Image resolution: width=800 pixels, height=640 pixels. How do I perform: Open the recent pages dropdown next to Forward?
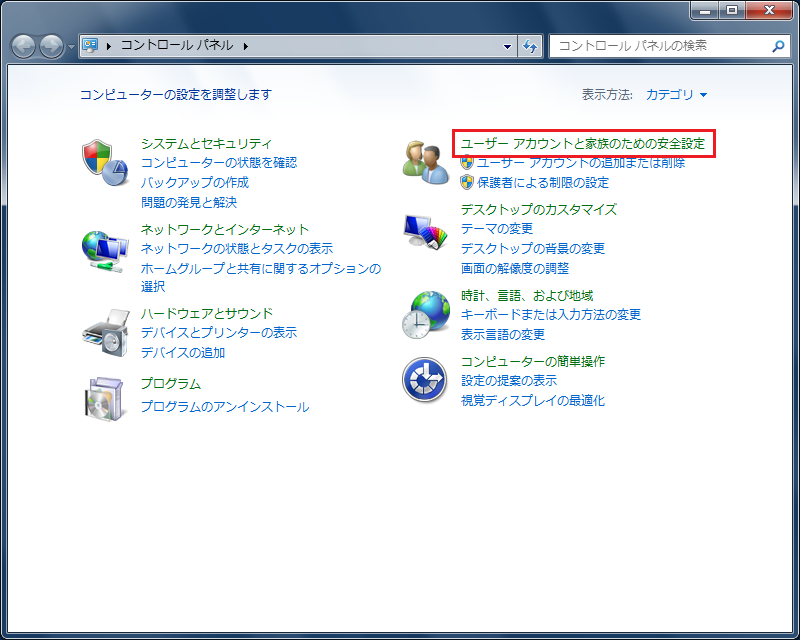[71, 47]
